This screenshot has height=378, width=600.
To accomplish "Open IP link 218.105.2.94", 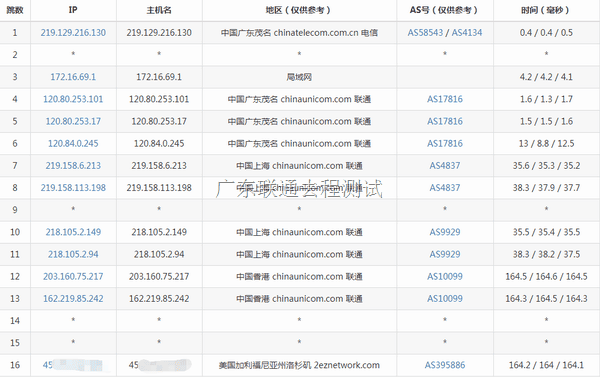I will point(73,254).
